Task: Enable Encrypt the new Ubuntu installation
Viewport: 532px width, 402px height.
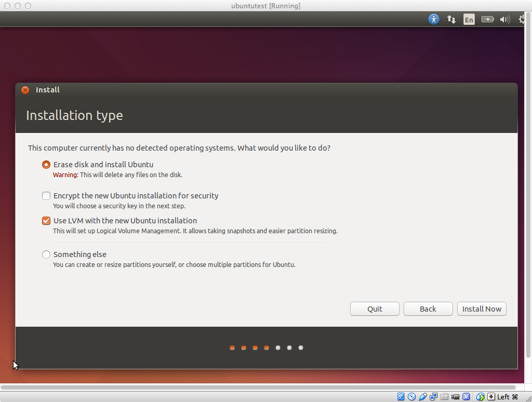Action: (x=46, y=196)
